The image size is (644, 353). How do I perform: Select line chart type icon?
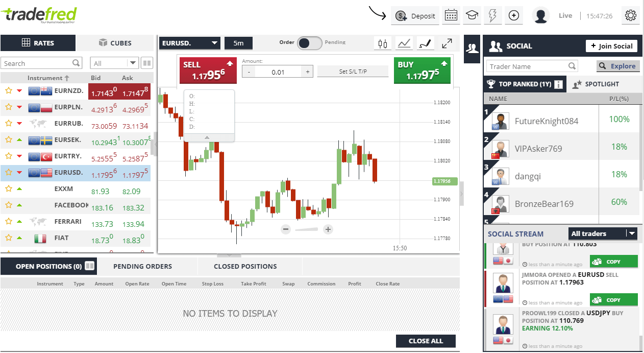point(404,43)
